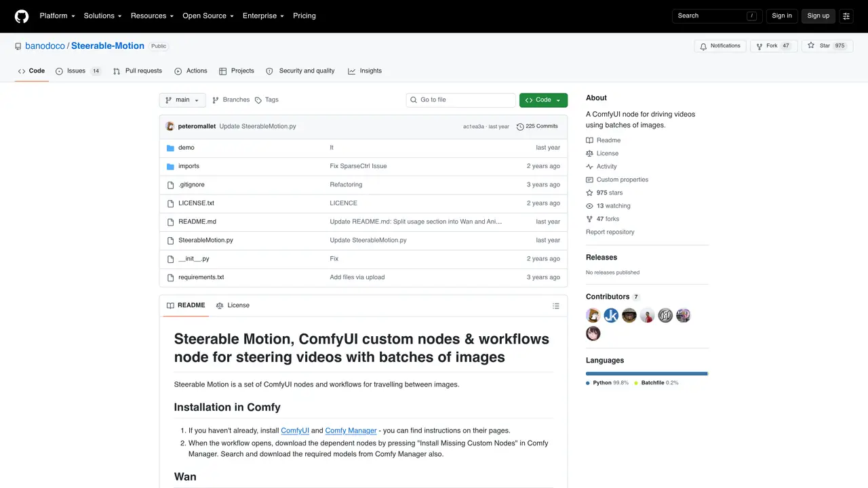This screenshot has width=868, height=488.
Task: Click the LICENSE.txt file icon
Action: pyautogui.click(x=171, y=203)
